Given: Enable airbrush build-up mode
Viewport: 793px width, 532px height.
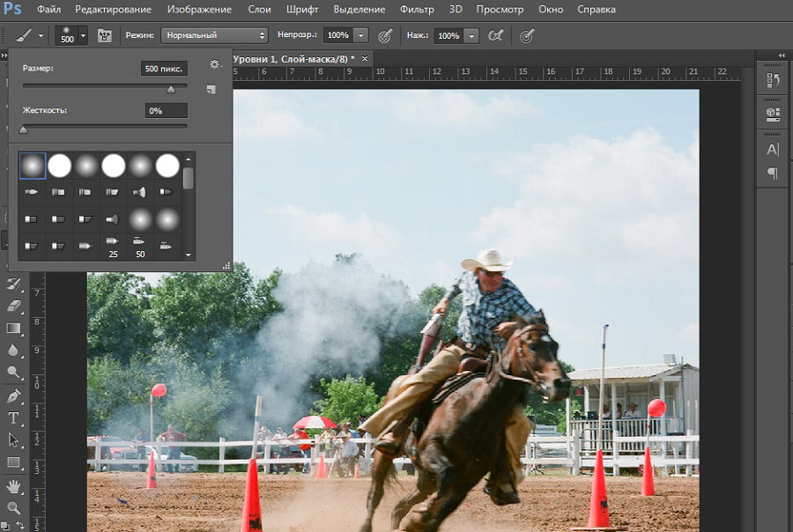Looking at the screenshot, I should coord(496,35).
